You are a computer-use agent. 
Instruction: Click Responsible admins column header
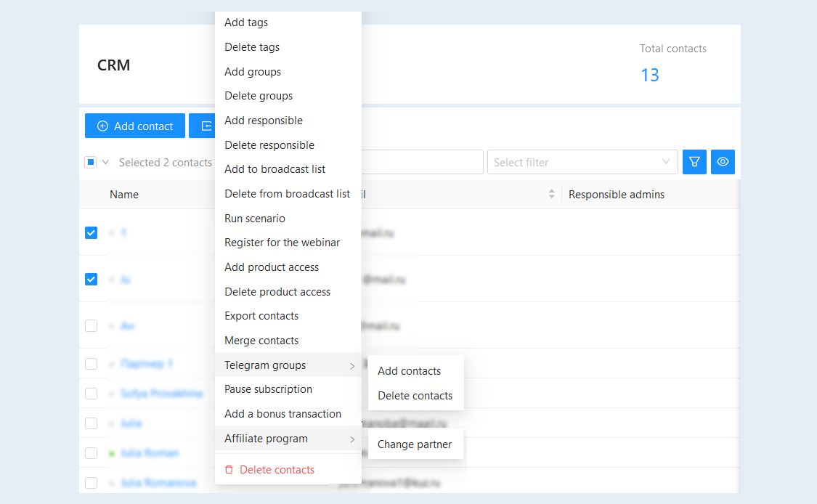tap(617, 195)
